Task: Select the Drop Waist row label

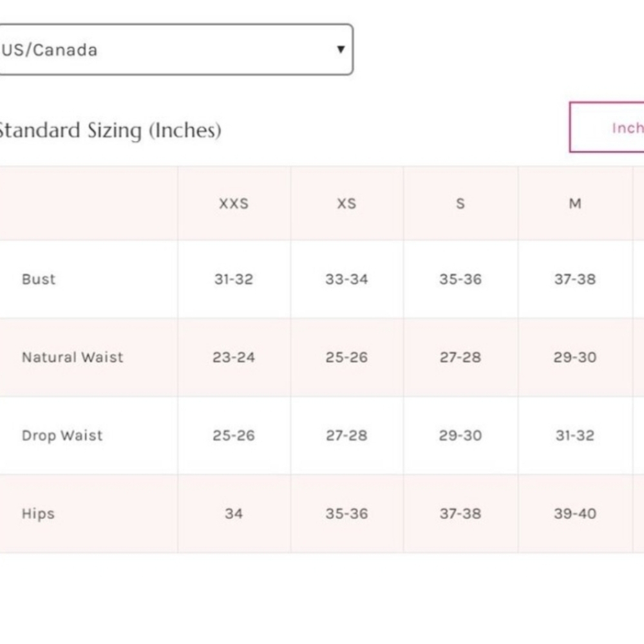Action: 62,436
